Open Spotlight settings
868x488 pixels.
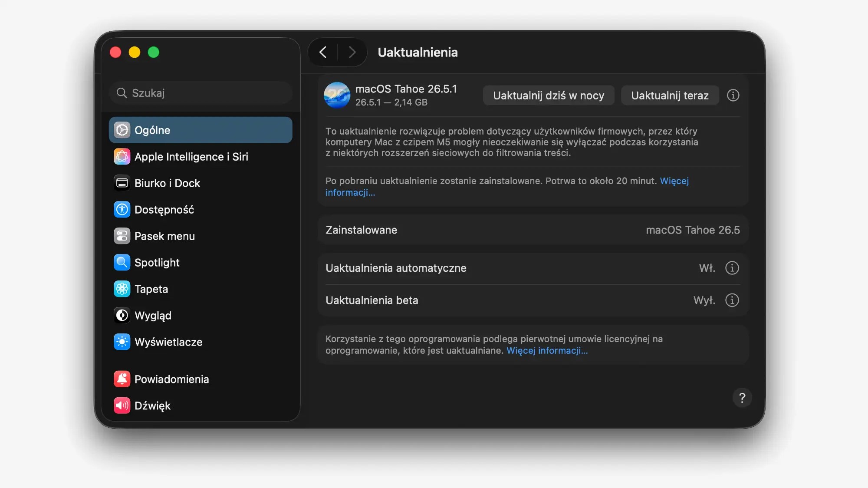coord(201,262)
